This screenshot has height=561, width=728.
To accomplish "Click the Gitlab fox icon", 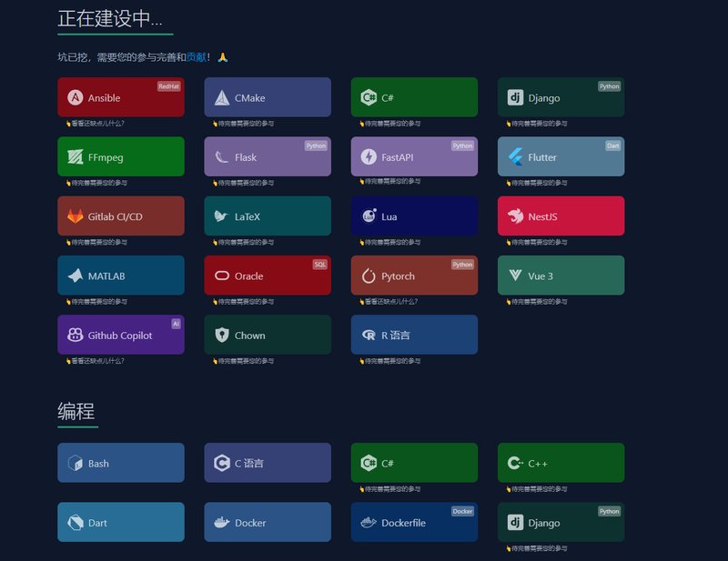I will [x=76, y=216].
